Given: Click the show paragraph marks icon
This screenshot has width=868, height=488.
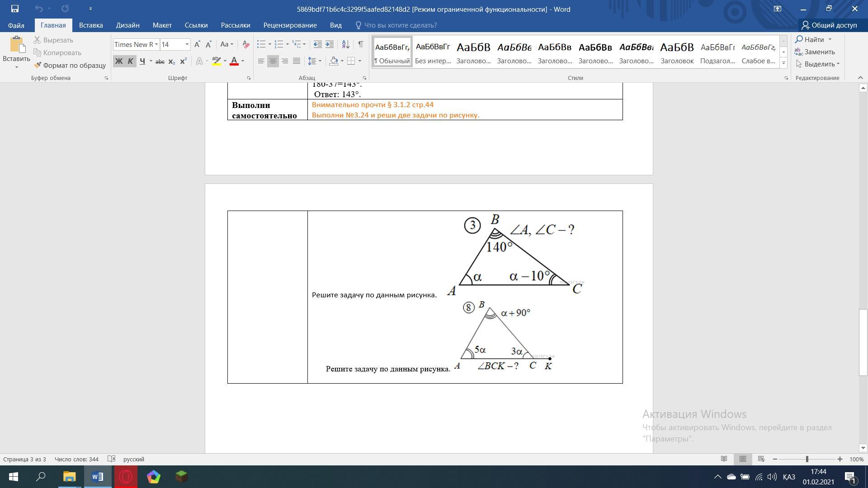Looking at the screenshot, I should [360, 44].
